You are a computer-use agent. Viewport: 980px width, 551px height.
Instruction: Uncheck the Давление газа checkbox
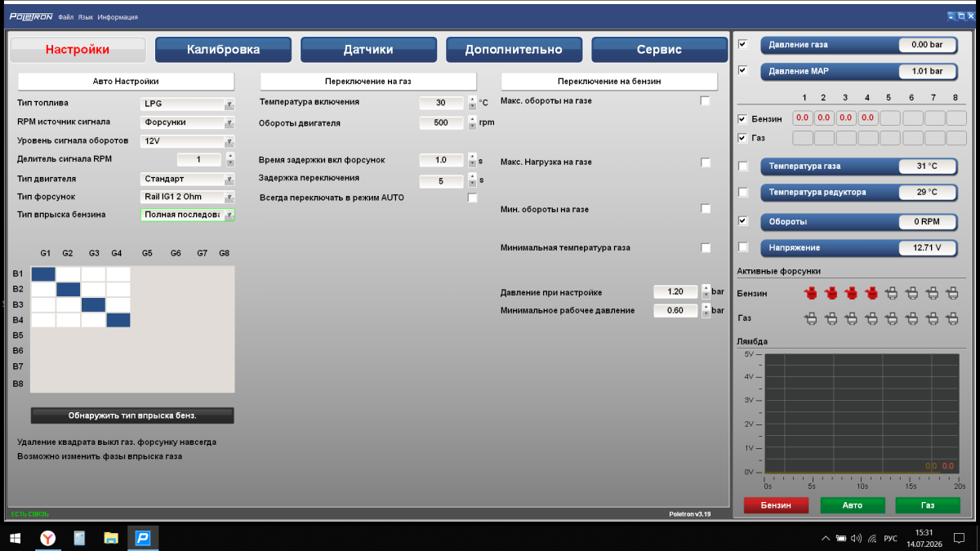tap(742, 44)
